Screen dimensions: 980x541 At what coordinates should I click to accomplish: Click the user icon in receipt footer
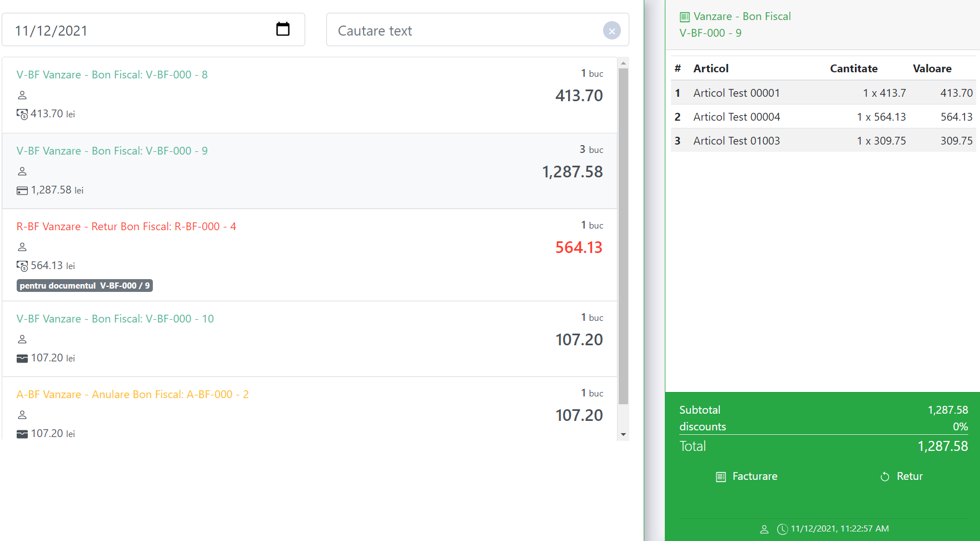[x=764, y=529]
